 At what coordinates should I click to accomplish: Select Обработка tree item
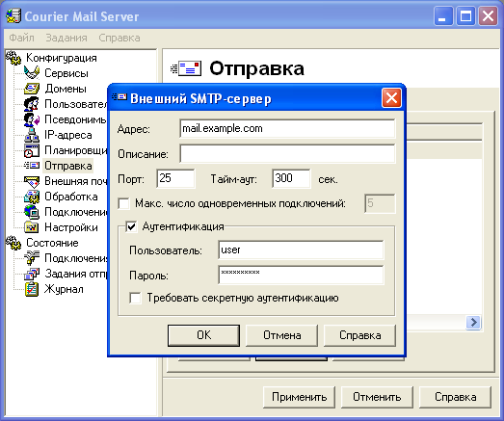71,197
